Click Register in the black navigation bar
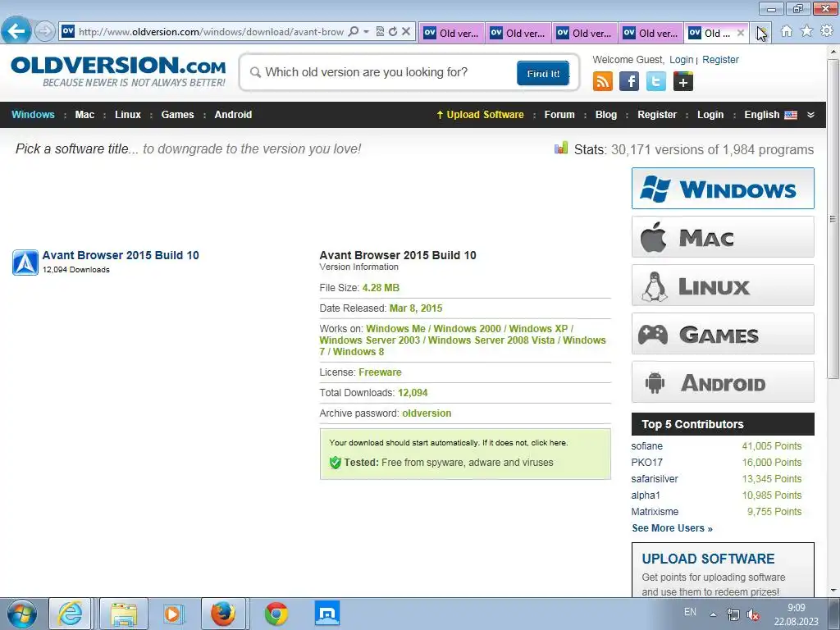The width and height of the screenshot is (840, 630). [657, 115]
